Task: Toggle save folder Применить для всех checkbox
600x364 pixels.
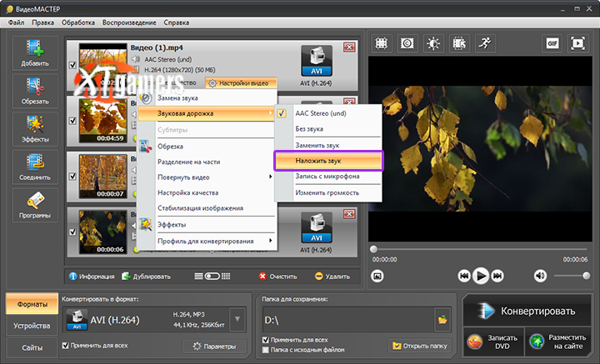Action: (x=266, y=340)
